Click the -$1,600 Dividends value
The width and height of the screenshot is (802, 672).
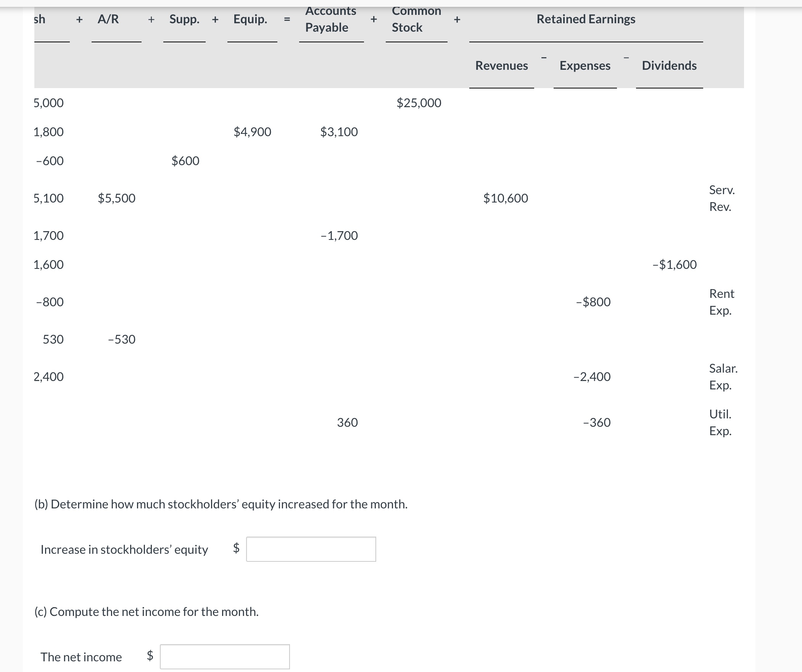[x=675, y=264]
